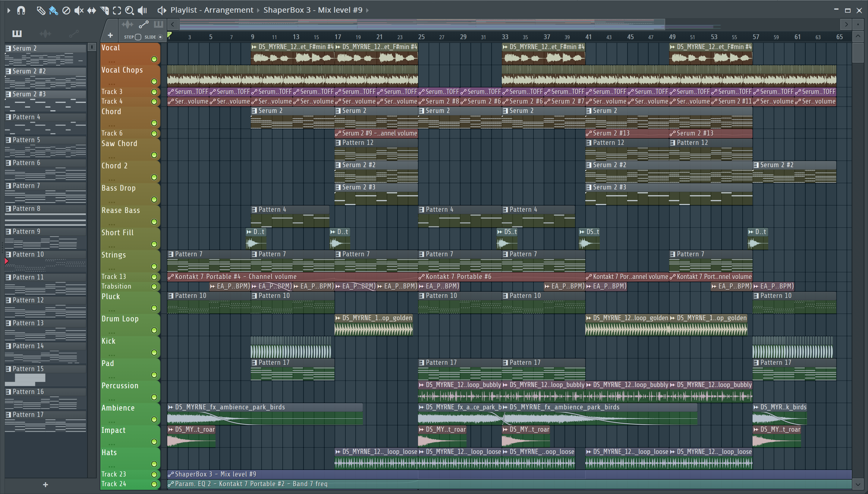Select the Mute tool

(x=79, y=11)
